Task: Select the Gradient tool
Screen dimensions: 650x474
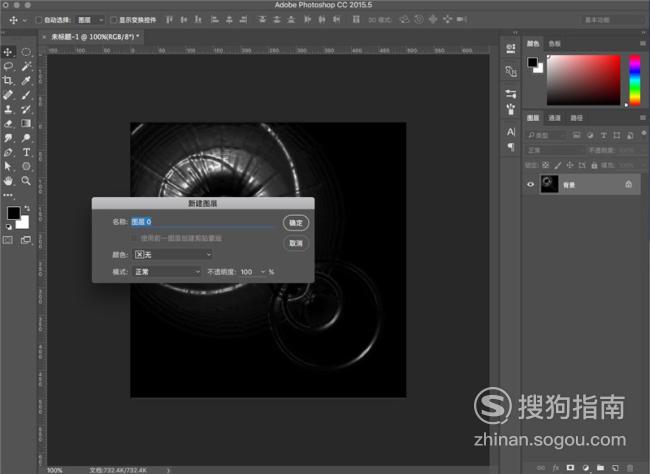Action: (x=26, y=124)
